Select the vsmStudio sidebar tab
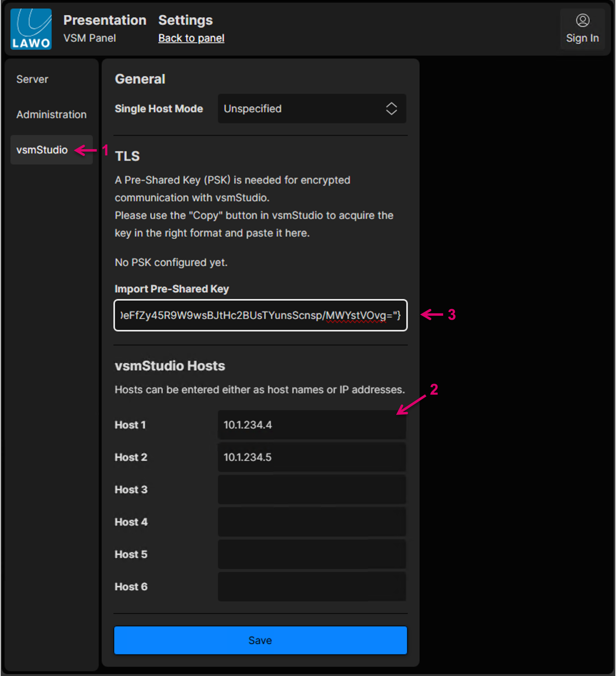Screen dimensions: 616x676 pos(42,150)
